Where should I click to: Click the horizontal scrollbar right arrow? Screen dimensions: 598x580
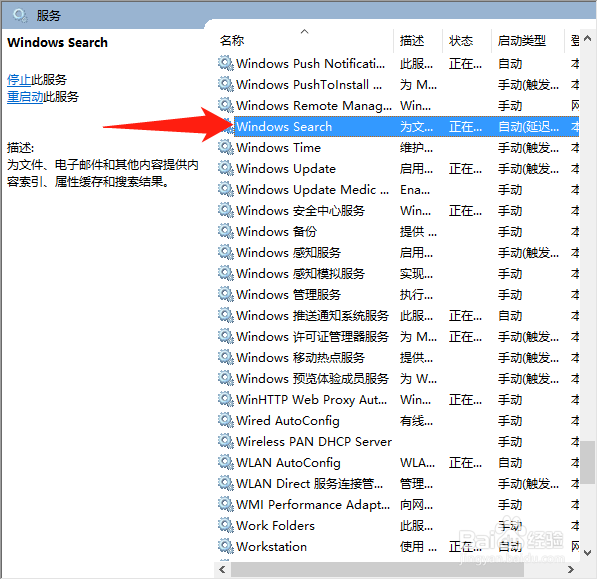pyautogui.click(x=571, y=569)
